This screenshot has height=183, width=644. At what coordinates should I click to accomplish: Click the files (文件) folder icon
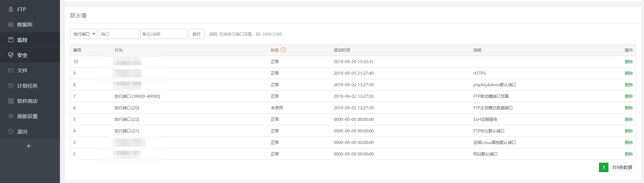click(x=11, y=70)
